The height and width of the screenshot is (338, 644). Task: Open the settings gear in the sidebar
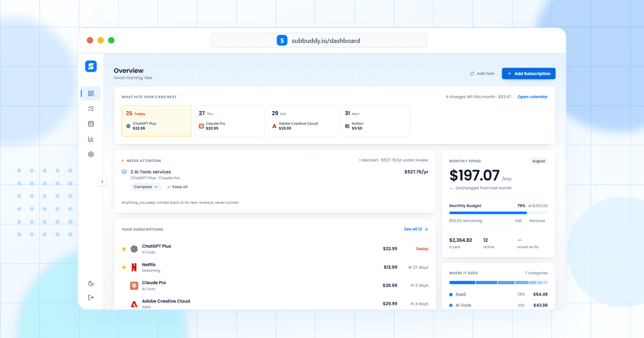91,154
